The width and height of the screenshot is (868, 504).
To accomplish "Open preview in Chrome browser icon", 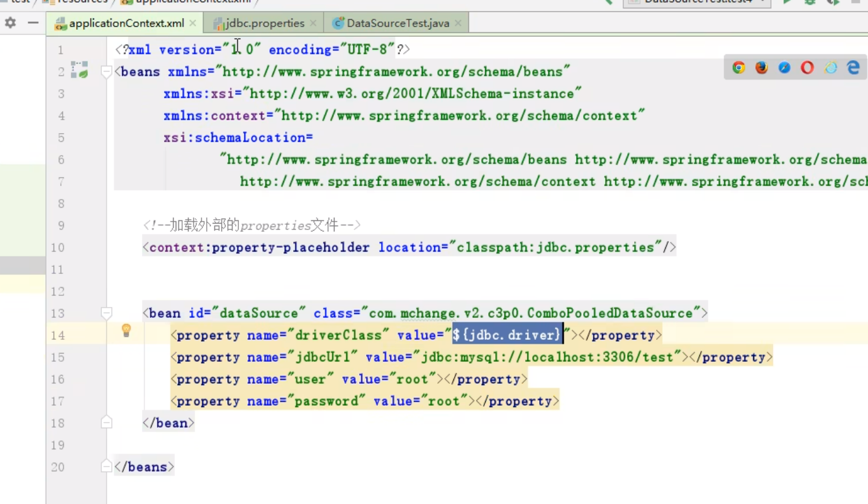I will [739, 68].
